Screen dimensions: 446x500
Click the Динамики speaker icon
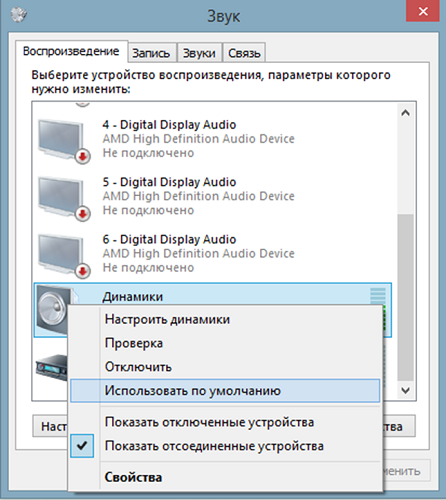pyautogui.click(x=53, y=309)
